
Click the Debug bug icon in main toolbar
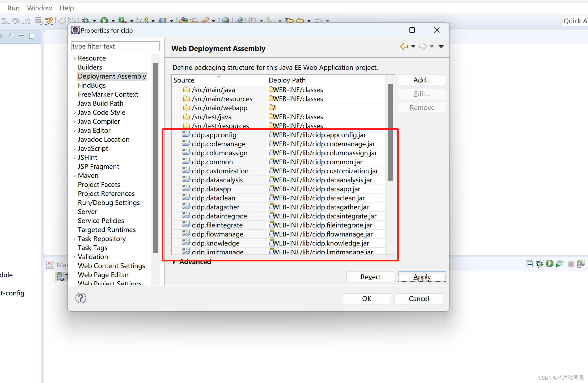coord(86,20)
